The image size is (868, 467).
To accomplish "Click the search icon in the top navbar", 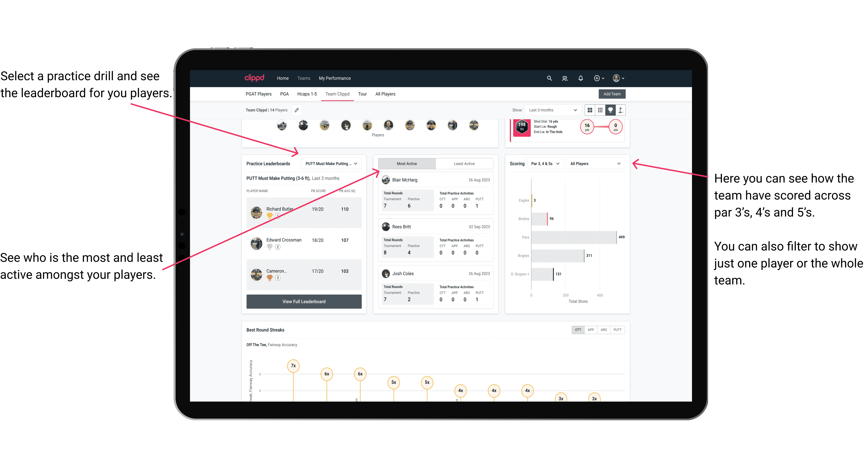I will click(x=549, y=78).
